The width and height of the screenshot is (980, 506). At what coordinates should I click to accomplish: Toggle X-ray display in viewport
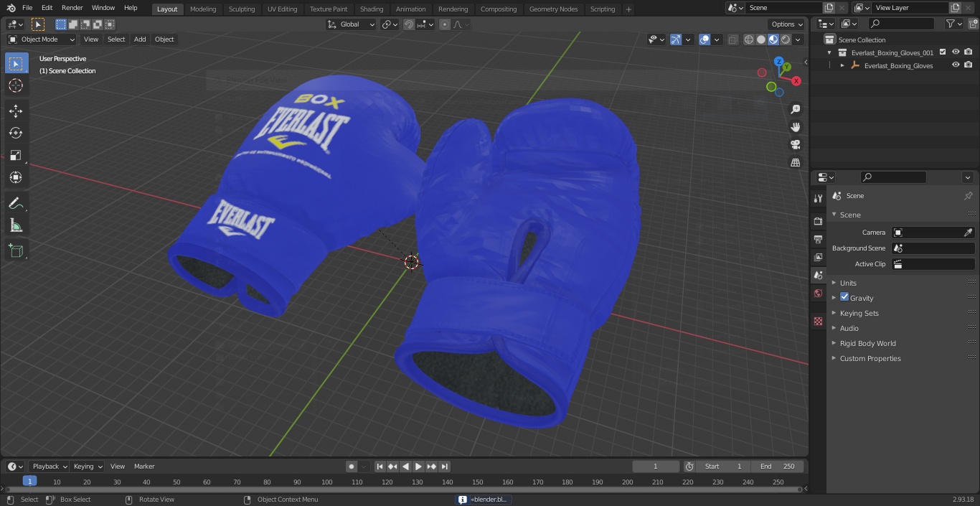[732, 39]
